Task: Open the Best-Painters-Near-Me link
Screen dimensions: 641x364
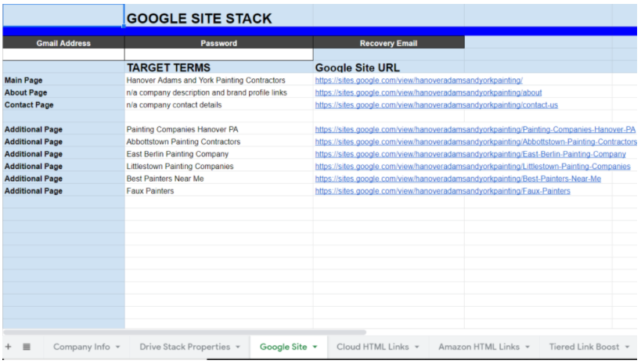Action: pos(458,178)
